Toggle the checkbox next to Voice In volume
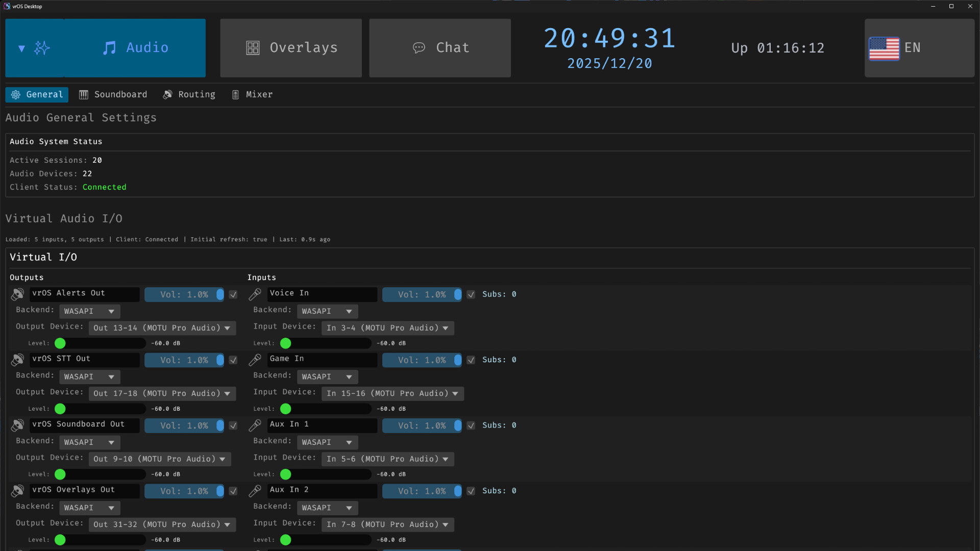This screenshot has height=551, width=980. [471, 295]
